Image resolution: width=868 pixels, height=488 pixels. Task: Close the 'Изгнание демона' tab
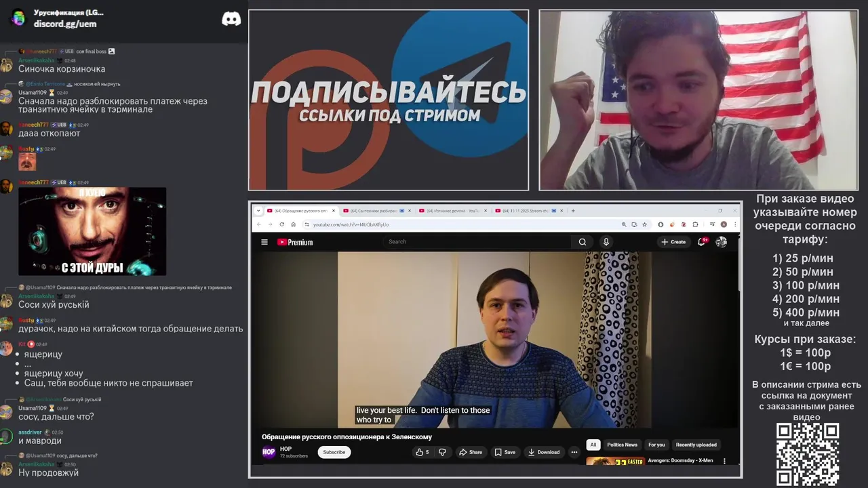click(x=486, y=211)
